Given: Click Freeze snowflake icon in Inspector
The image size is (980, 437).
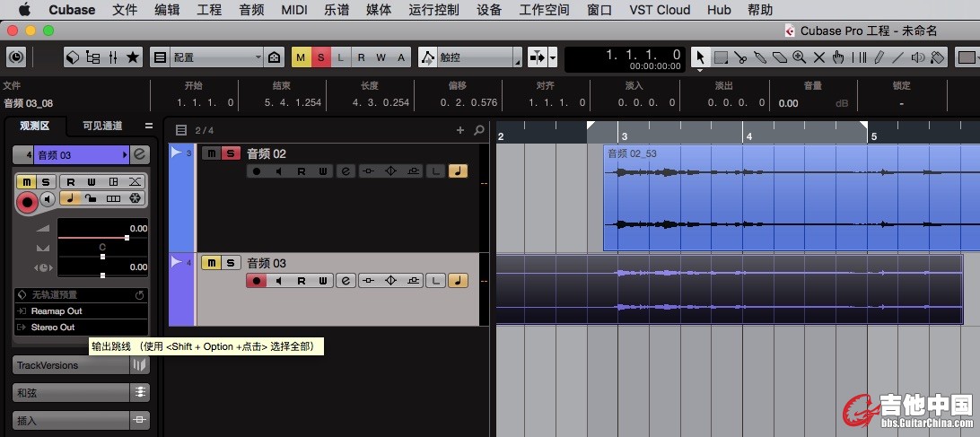Looking at the screenshot, I should (x=134, y=198).
